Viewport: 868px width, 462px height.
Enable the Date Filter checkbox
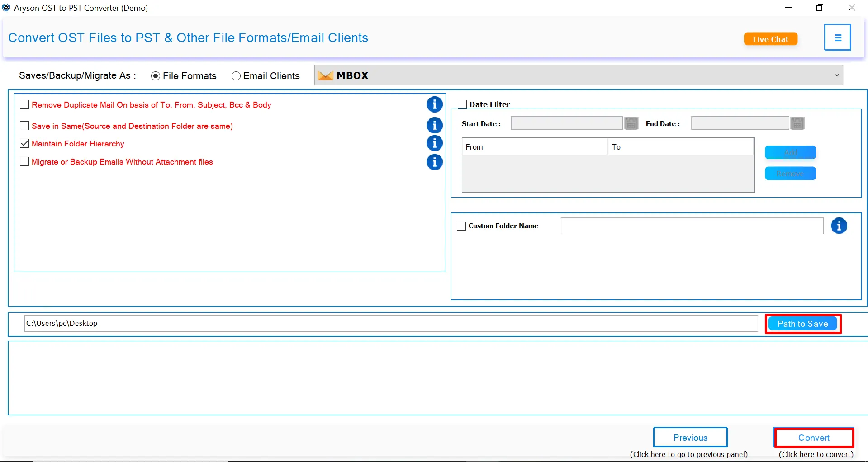(462, 104)
